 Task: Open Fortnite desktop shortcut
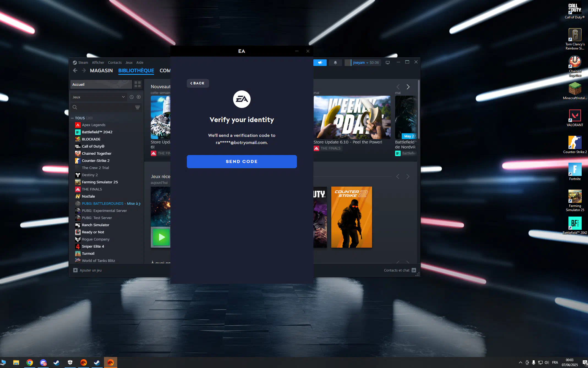pyautogui.click(x=575, y=172)
